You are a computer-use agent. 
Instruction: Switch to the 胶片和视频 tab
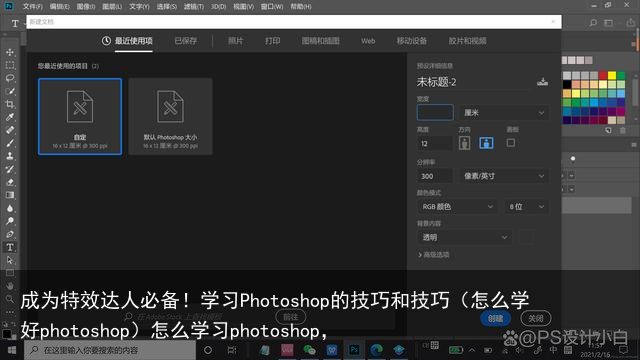(x=467, y=41)
